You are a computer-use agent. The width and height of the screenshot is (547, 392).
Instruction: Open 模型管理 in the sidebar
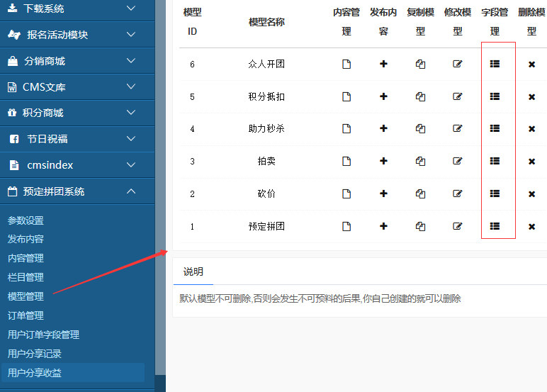click(26, 296)
